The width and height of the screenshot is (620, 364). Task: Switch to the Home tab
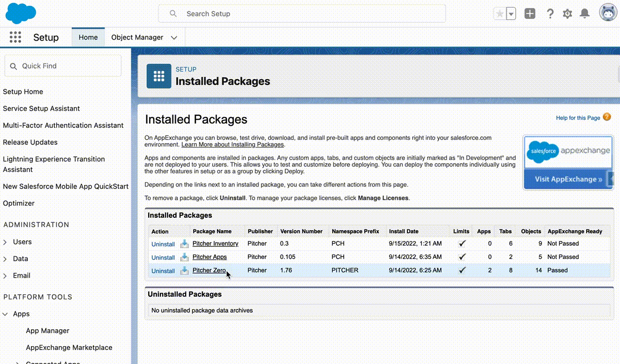click(x=88, y=37)
